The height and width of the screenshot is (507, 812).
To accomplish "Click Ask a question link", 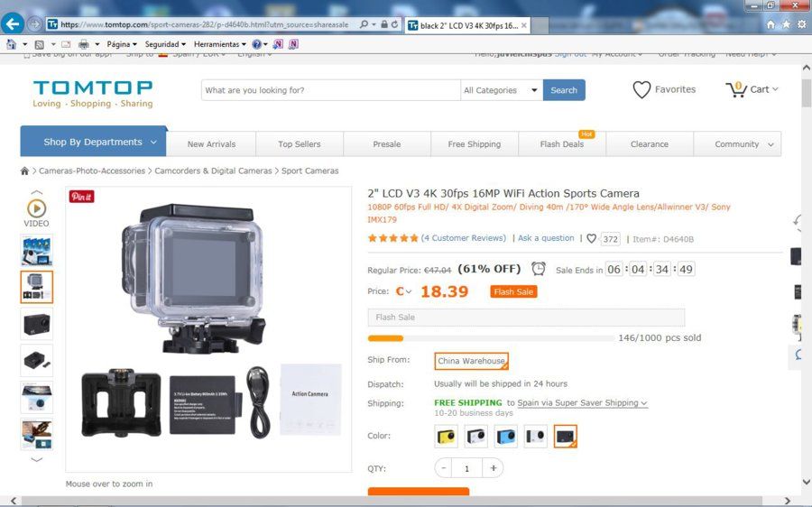I will click(546, 238).
